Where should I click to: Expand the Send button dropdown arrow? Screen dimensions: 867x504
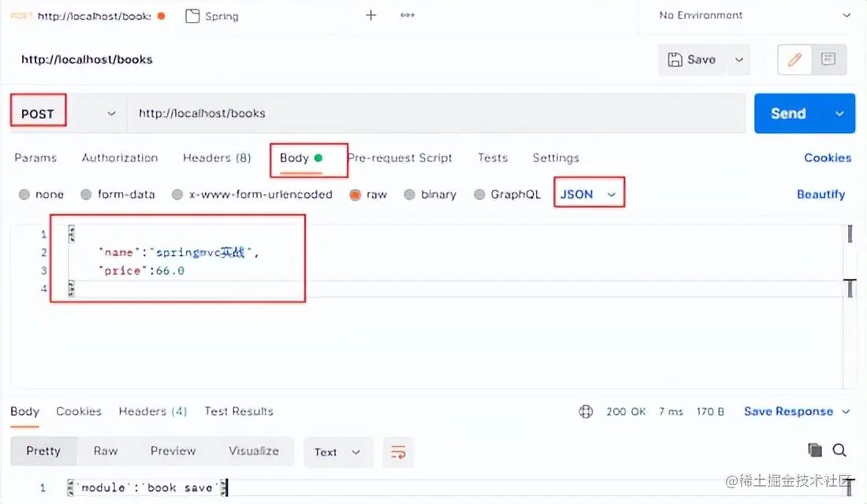pos(839,113)
